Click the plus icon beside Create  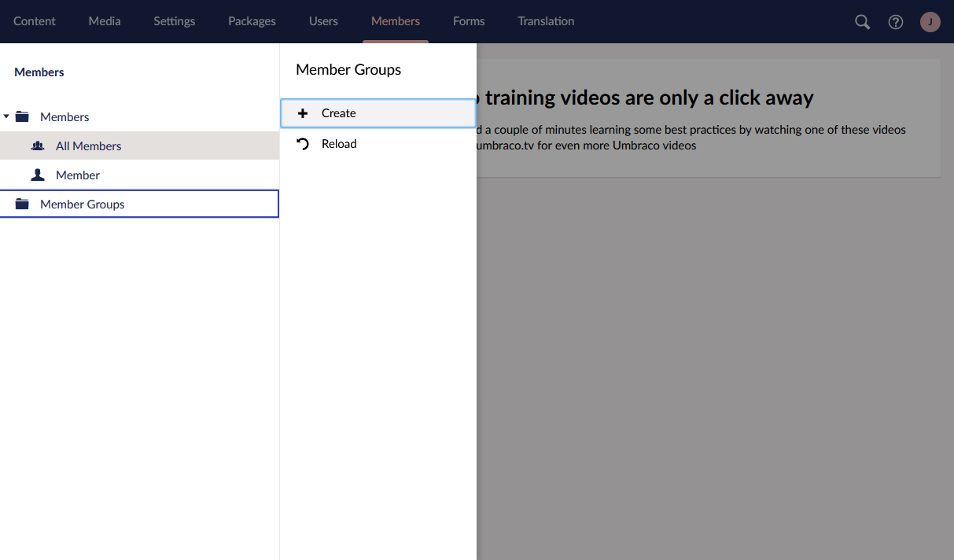[x=303, y=113]
